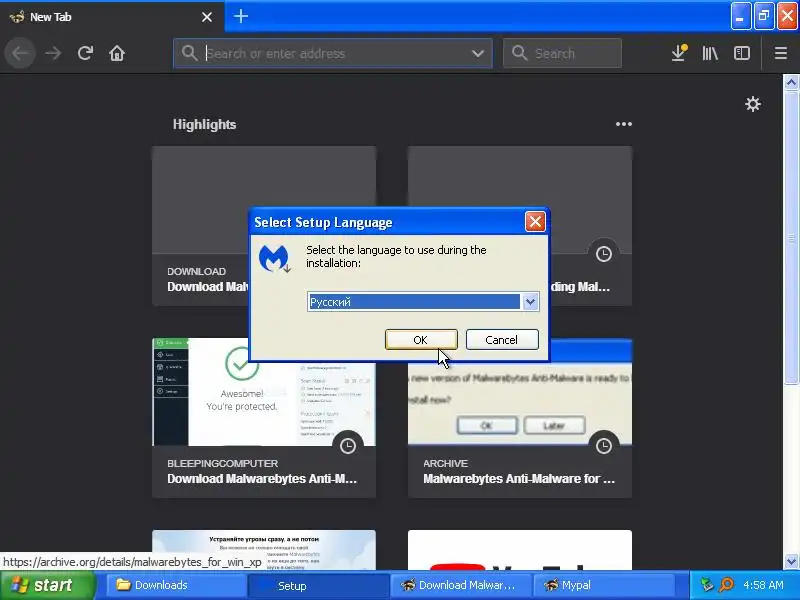
Task: Click the DOWNLOAD source label
Action: coord(196,271)
